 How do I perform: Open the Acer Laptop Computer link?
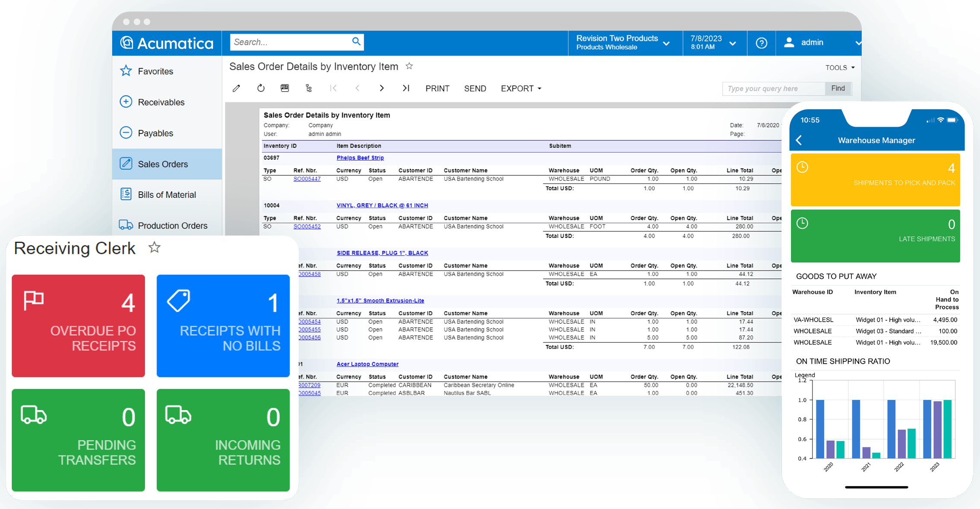(367, 364)
